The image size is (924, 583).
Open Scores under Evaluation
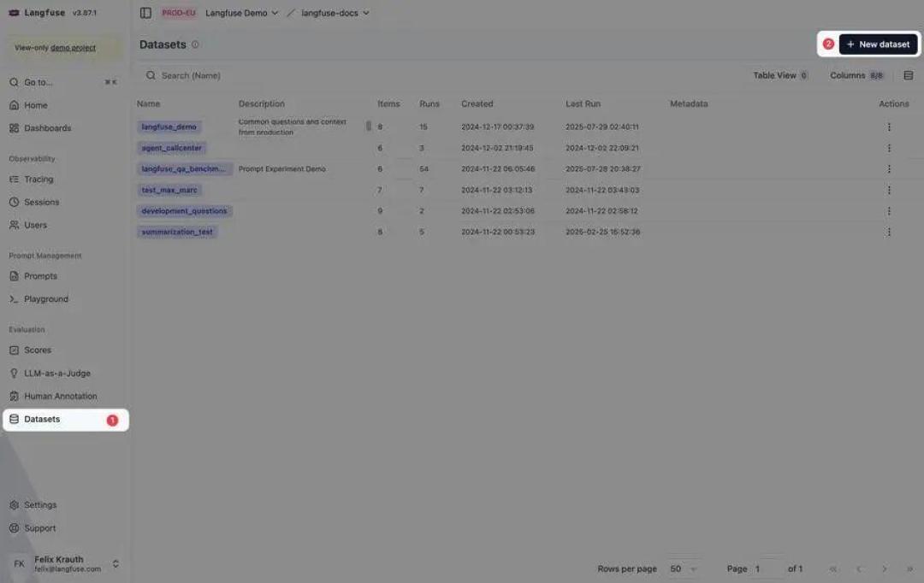[x=63, y=350]
